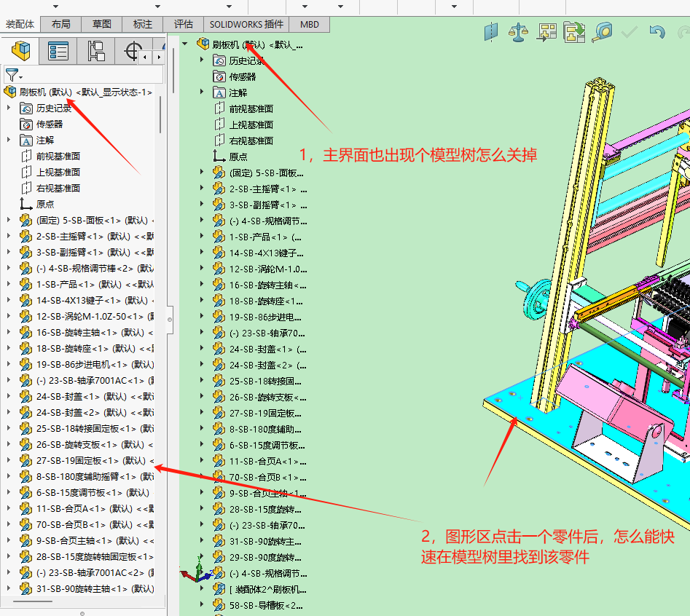The width and height of the screenshot is (690, 616).
Task: Open the ConfigurationManager tab icon
Action: tap(95, 51)
